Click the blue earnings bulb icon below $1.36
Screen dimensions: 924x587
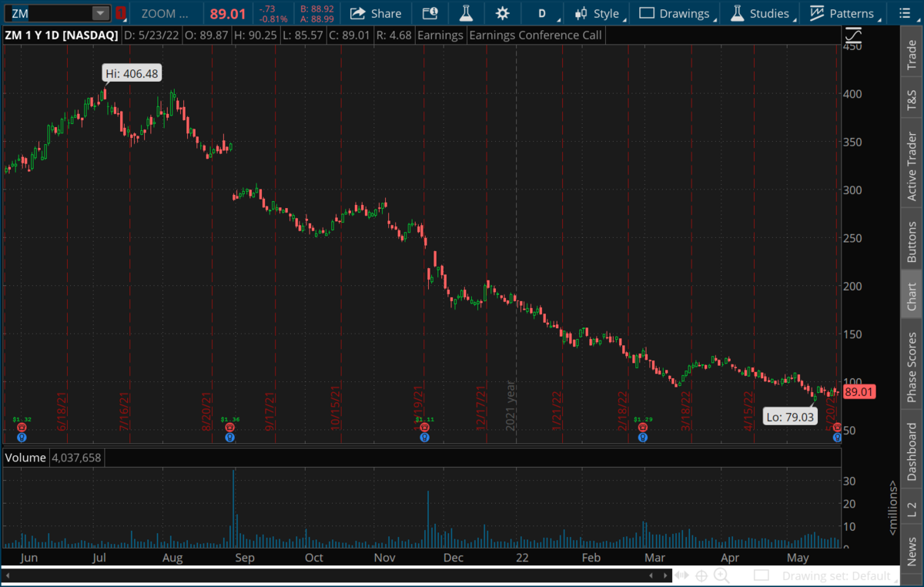click(229, 438)
